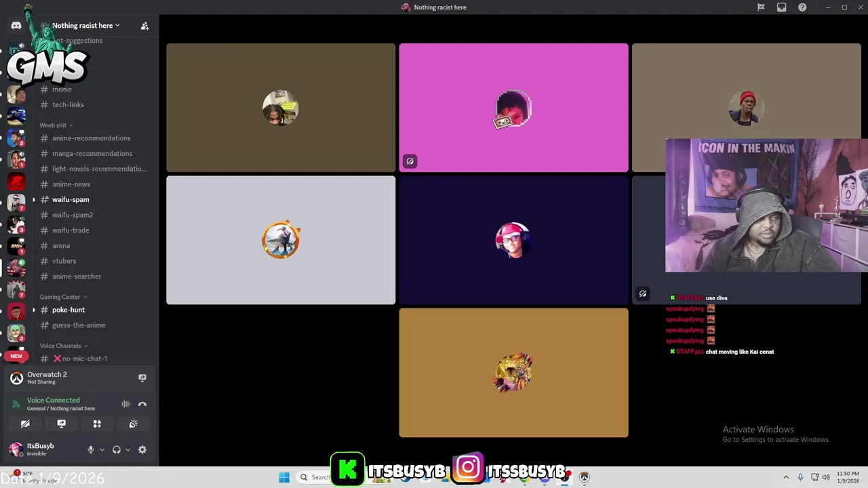Image resolution: width=868 pixels, height=488 pixels.
Task: Click the red NEW badge in server list
Action: (x=16, y=356)
